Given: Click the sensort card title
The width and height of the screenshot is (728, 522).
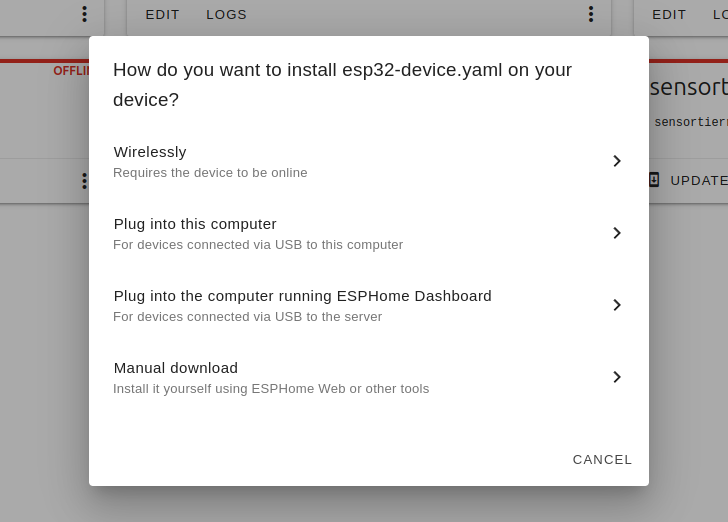Looking at the screenshot, I should pyautogui.click(x=688, y=87).
